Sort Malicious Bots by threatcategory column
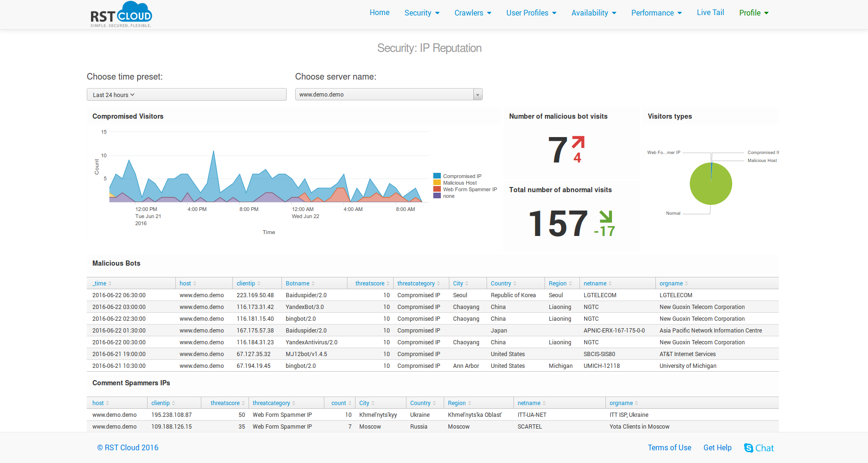 point(419,284)
